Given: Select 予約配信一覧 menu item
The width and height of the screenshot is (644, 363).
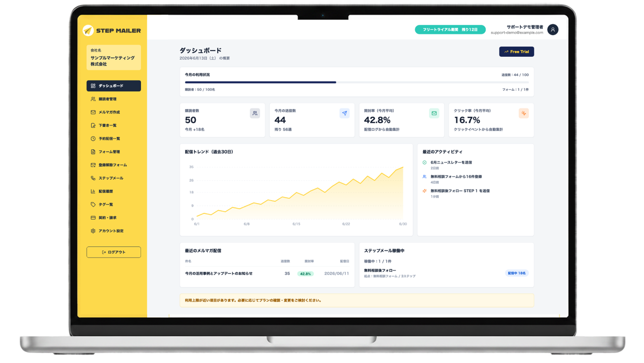Looking at the screenshot, I should pos(114,139).
